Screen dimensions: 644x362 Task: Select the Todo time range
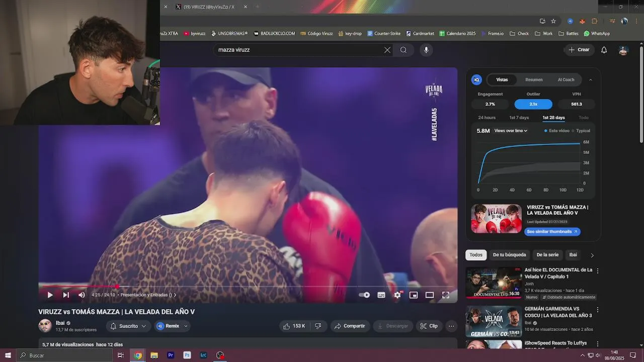(583, 118)
